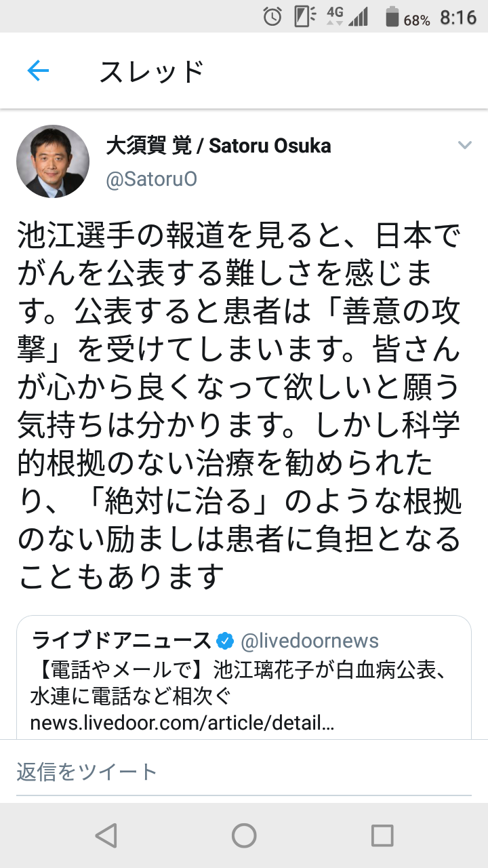
Task: Open the @livedoornews handle in quote
Action: point(310,641)
